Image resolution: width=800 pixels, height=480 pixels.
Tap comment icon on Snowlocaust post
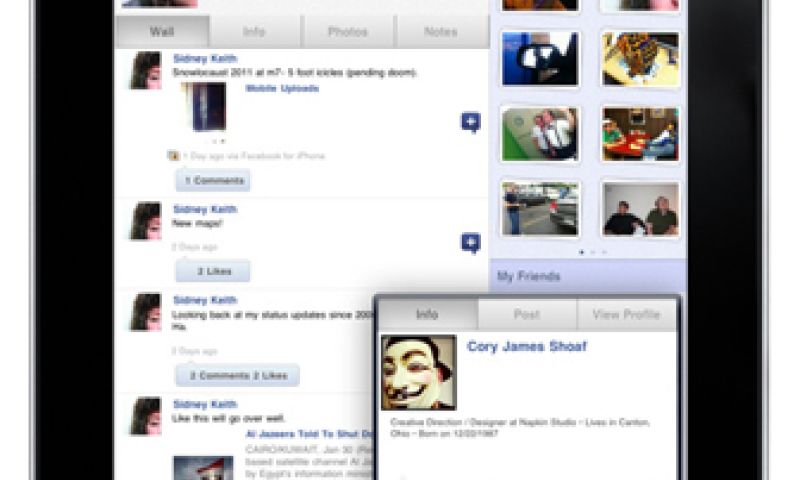471,122
